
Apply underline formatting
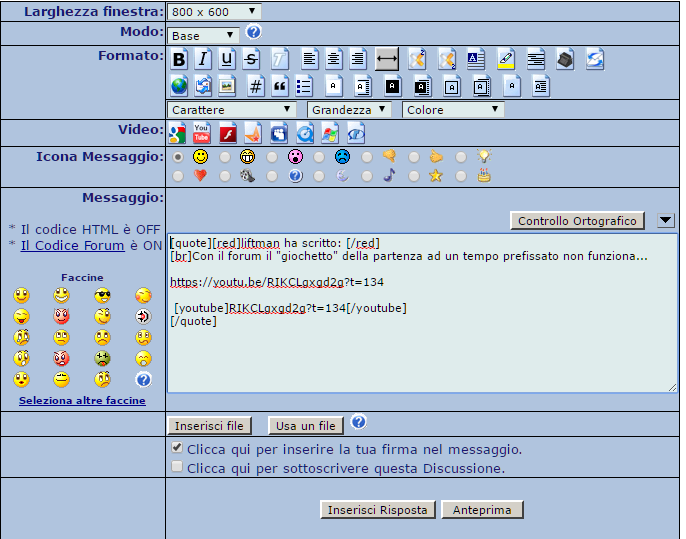click(227, 59)
